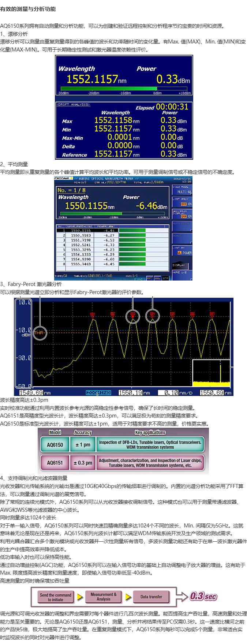Image resolution: width=247 pixels, height=644 pixels.
Task: Click the Delta wavelength value 0.0000
Action: [x=123, y=146]
